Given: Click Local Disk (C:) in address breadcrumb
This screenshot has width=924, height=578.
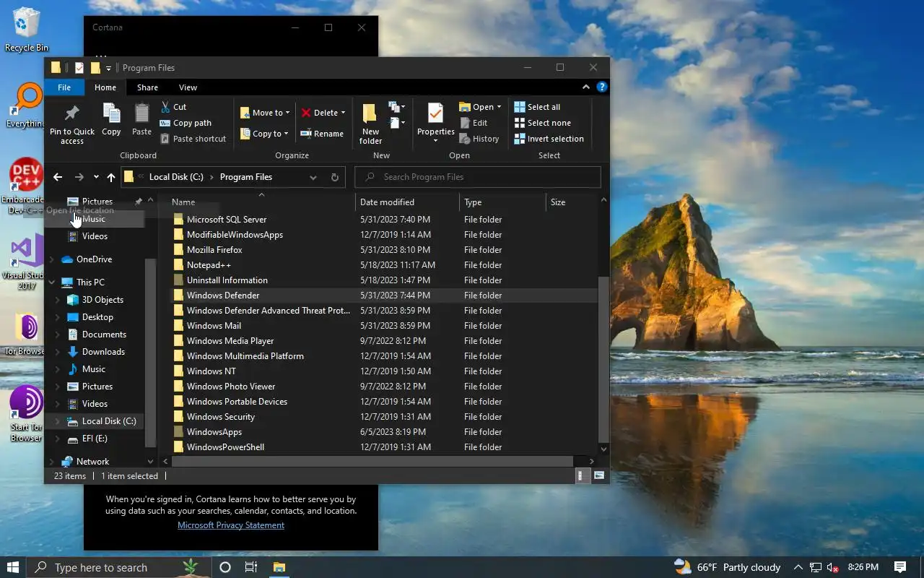Looking at the screenshot, I should (x=176, y=177).
